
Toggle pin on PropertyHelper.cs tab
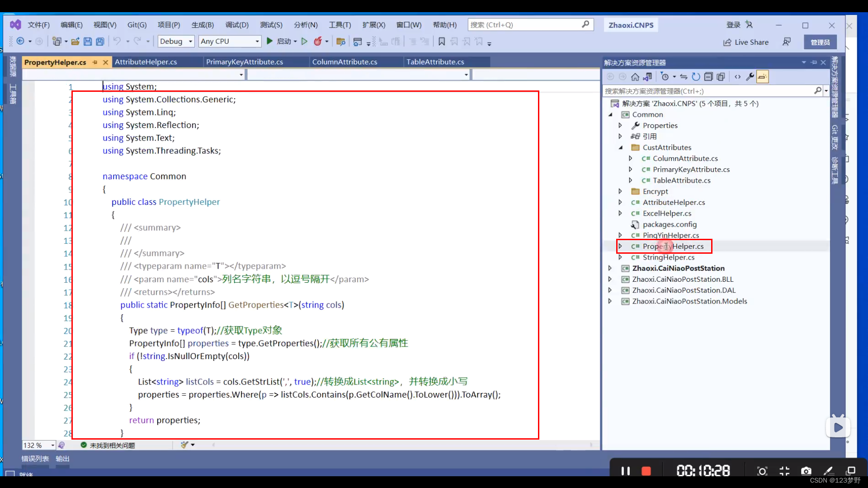coord(95,62)
